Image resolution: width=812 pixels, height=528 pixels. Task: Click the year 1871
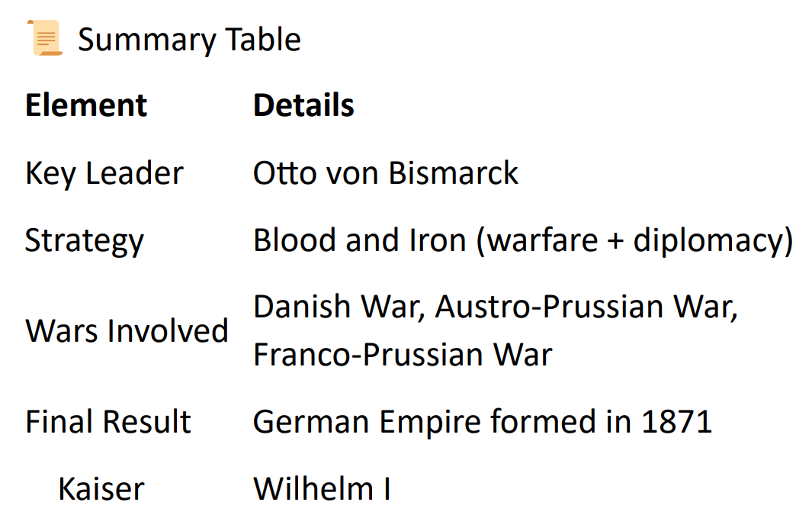(x=677, y=422)
